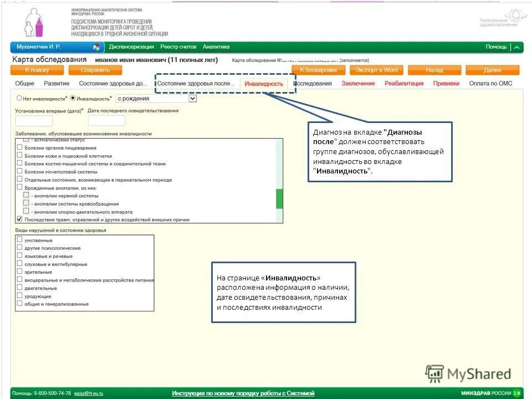Check уродующие checkbox
Viewport: 532px width, 399px height.
[x=20, y=295]
